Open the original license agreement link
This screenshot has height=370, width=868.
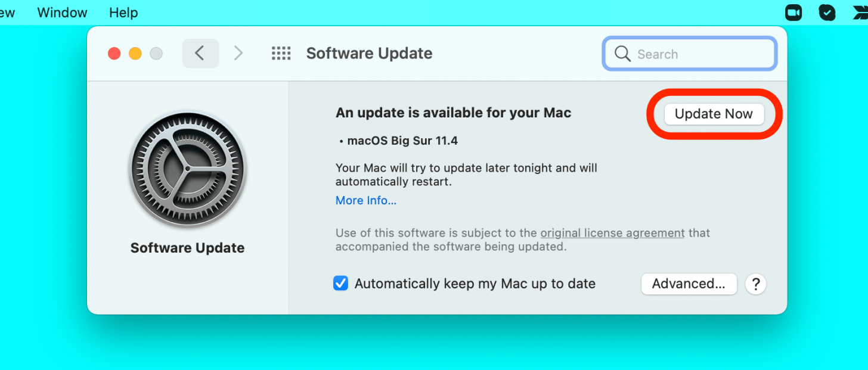tap(612, 233)
